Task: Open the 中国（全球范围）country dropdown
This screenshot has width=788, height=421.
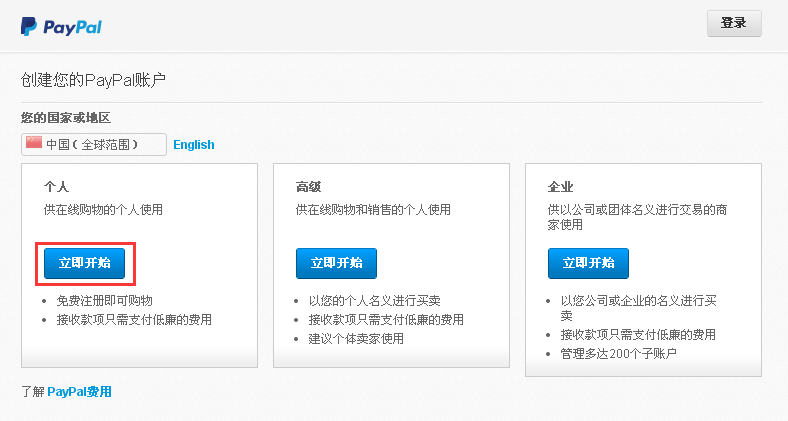Action: point(94,144)
